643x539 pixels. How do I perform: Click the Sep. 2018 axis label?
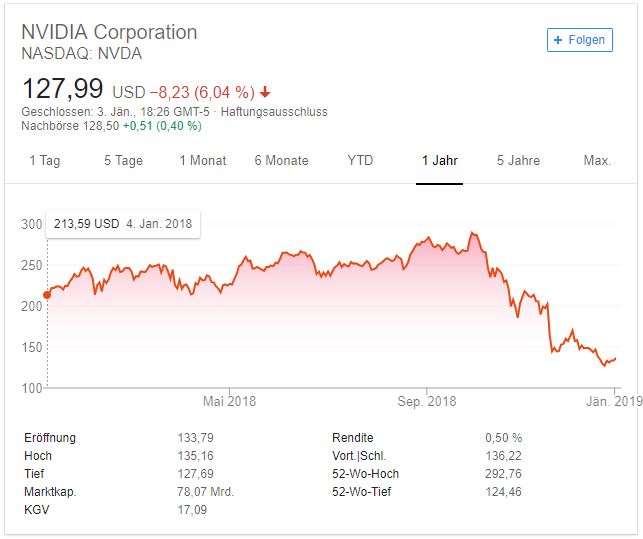point(427,402)
